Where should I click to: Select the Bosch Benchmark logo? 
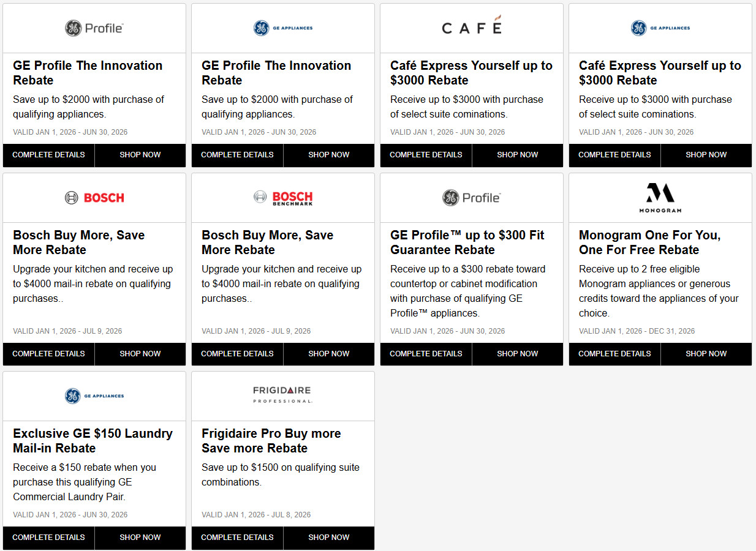click(x=283, y=198)
